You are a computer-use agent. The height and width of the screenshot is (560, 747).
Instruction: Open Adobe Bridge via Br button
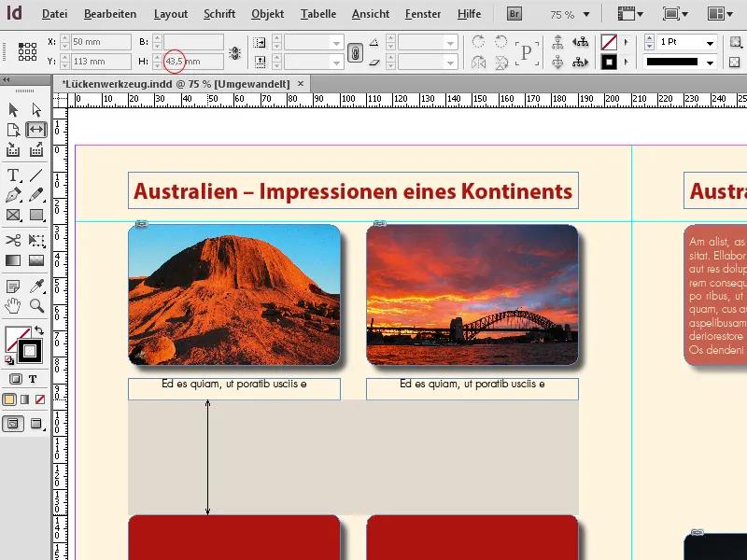(x=514, y=14)
